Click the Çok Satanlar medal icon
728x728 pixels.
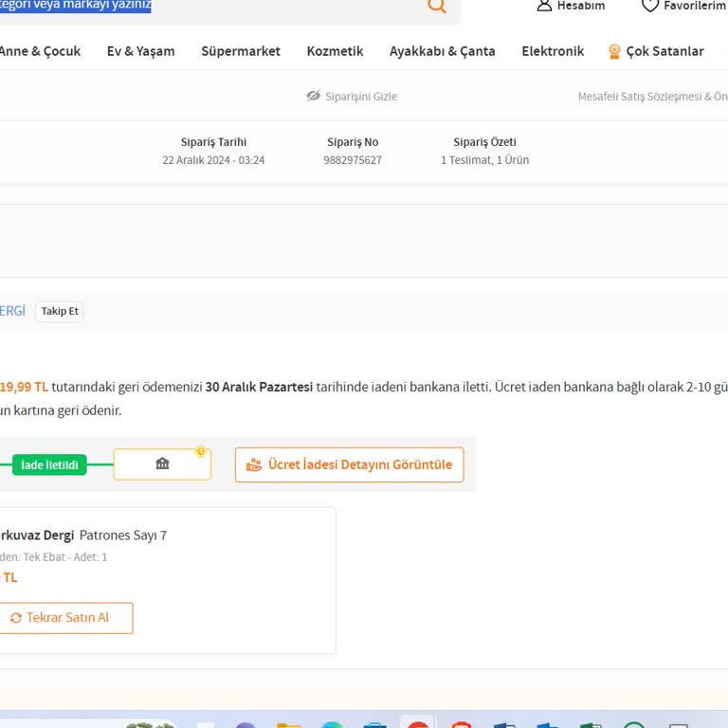614,51
